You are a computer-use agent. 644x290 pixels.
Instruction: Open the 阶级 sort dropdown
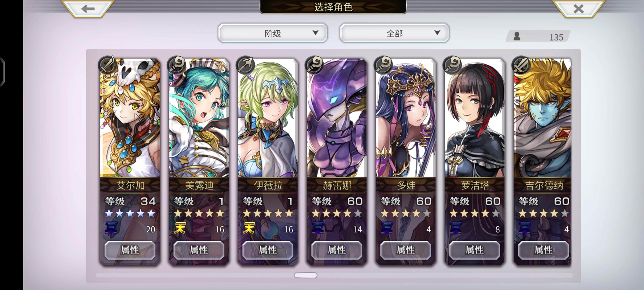tap(273, 33)
